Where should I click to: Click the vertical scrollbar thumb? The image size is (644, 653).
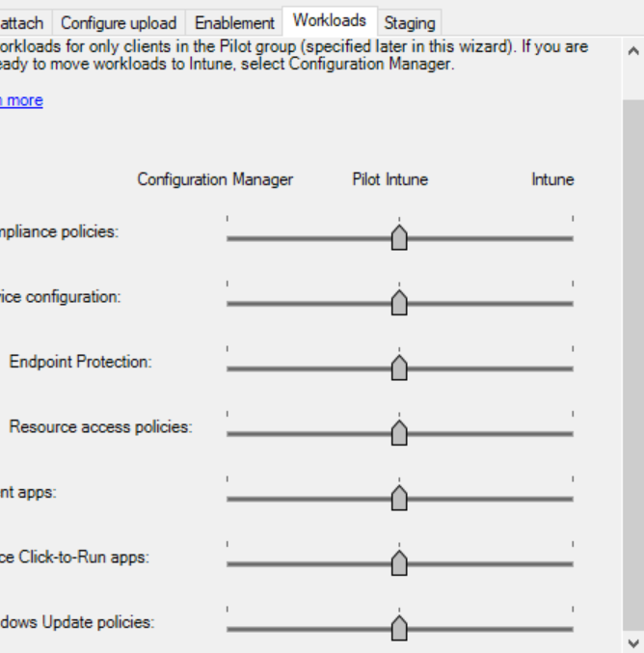pos(633,366)
